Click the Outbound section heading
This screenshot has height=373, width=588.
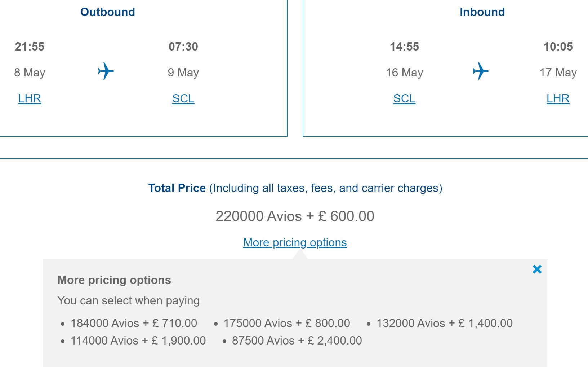[x=108, y=12]
